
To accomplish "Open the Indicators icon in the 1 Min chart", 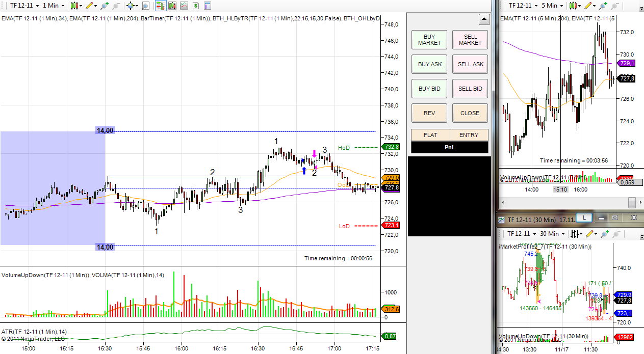I will (184, 6).
